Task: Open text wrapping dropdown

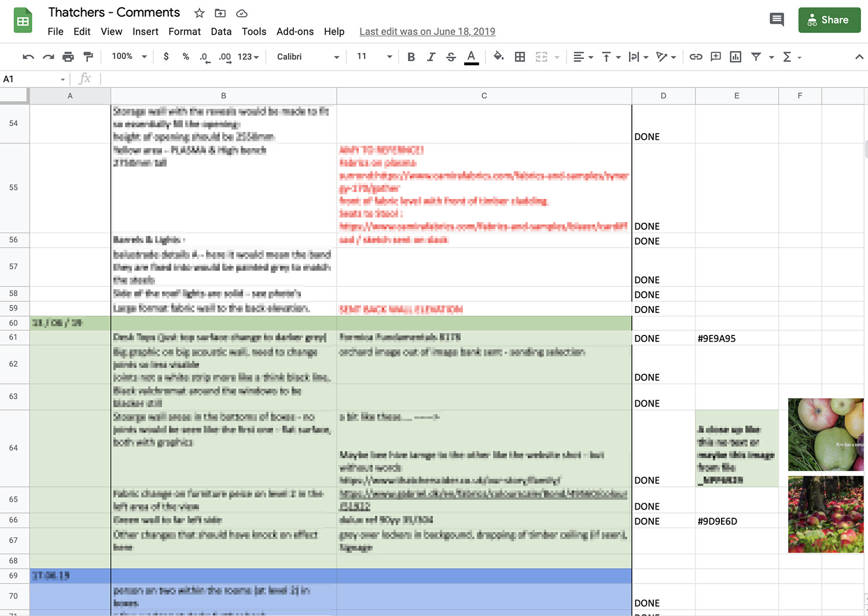Action: (x=638, y=57)
